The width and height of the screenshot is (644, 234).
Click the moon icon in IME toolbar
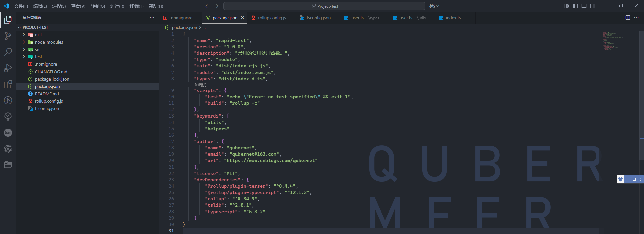coord(634,179)
